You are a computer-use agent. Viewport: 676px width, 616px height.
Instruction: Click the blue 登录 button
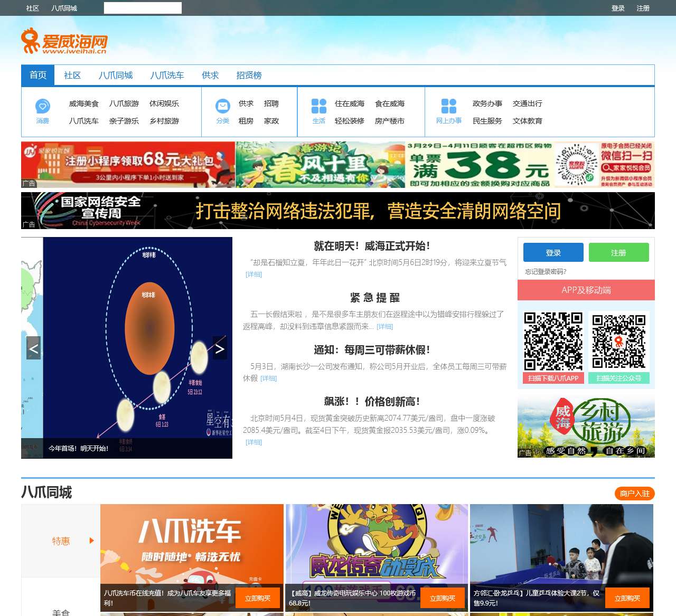(x=553, y=252)
